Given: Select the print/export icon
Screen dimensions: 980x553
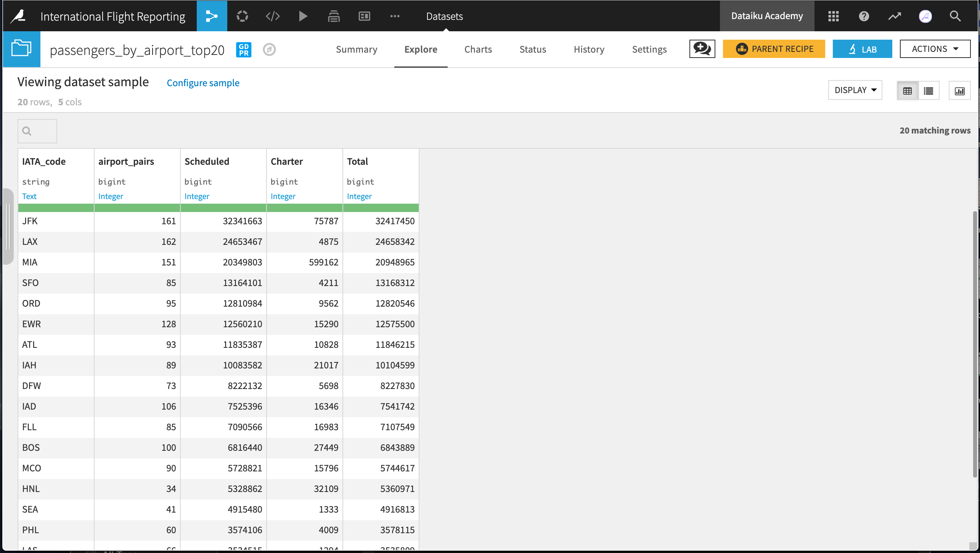Looking at the screenshot, I should pos(333,16).
